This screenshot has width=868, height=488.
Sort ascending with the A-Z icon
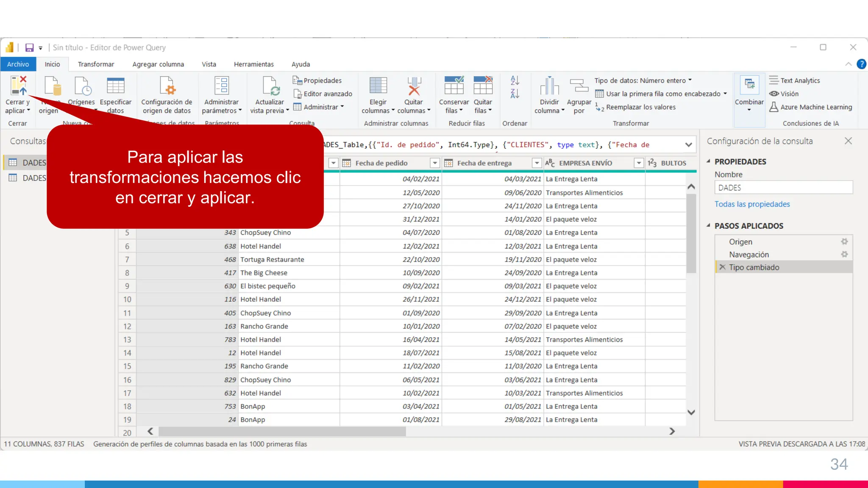[x=515, y=80]
